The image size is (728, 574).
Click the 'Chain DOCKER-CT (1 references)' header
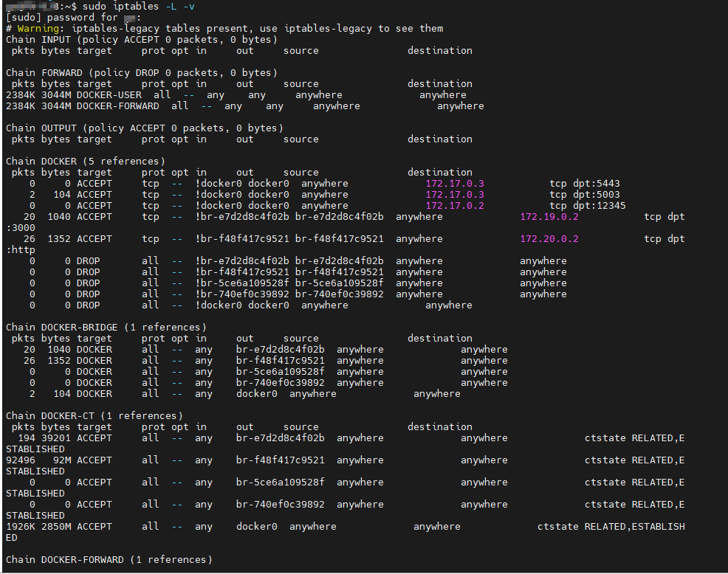(x=95, y=416)
